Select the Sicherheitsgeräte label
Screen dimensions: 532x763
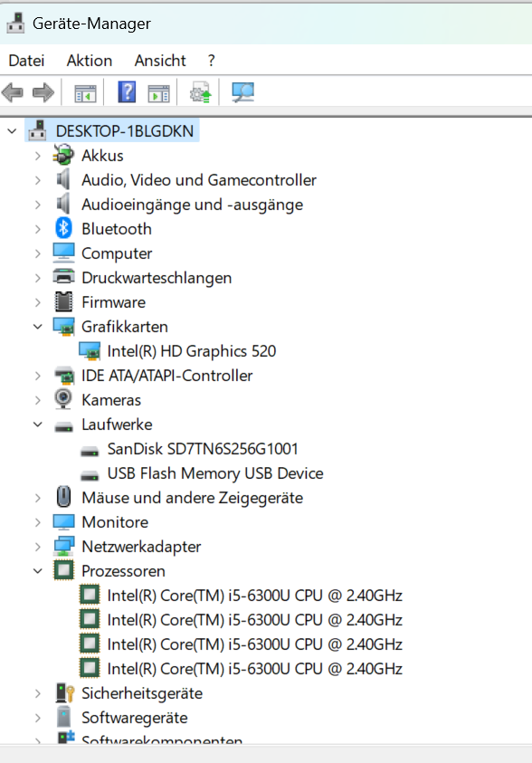[x=142, y=693]
